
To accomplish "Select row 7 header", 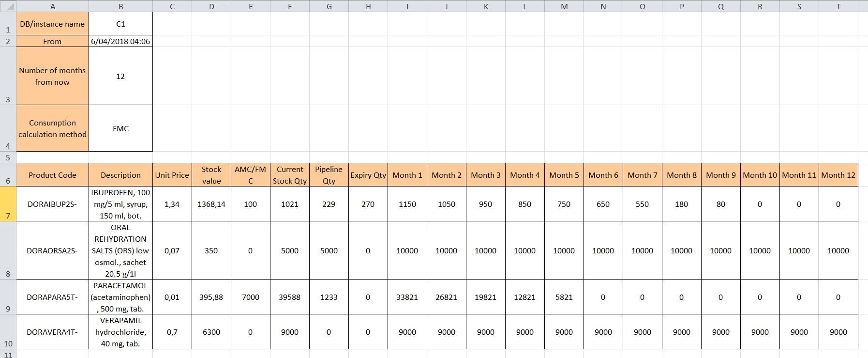I will (x=8, y=204).
